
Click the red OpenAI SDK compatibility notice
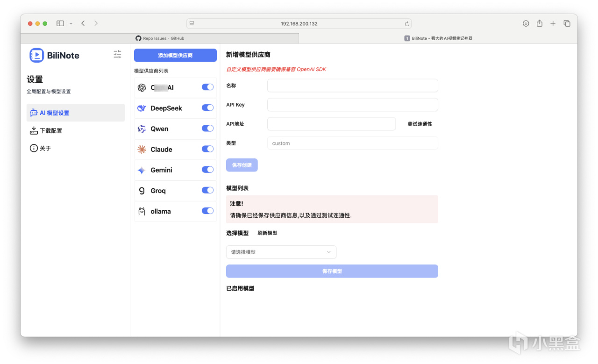pyautogui.click(x=276, y=69)
